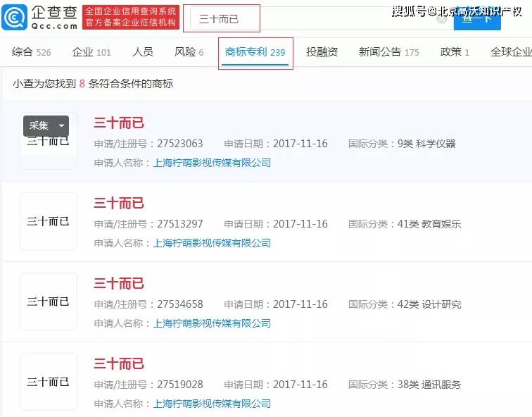The height and width of the screenshot is (417, 532).
Task: Select the 风险 6 tab
Action: [189, 52]
